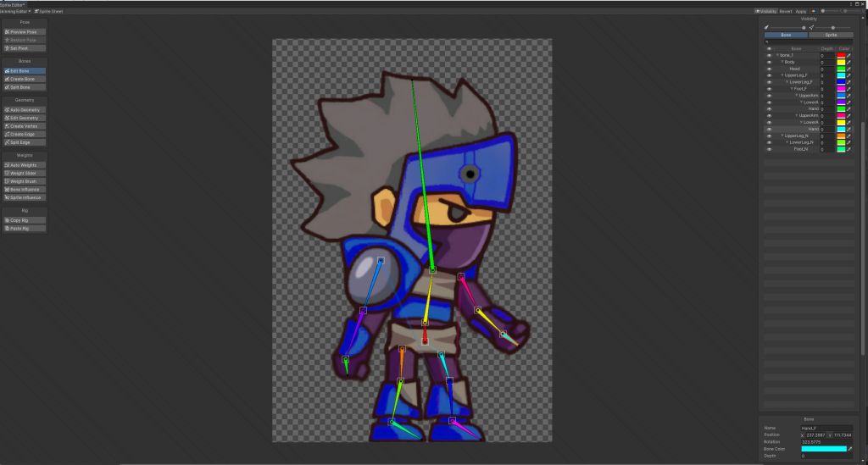Image resolution: width=868 pixels, height=465 pixels.
Task: Toggle visibility of bone_1 row
Action: coord(769,55)
